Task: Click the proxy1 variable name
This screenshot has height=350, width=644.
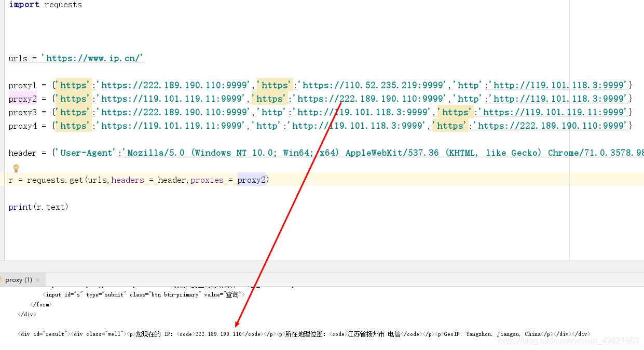Action: point(22,85)
